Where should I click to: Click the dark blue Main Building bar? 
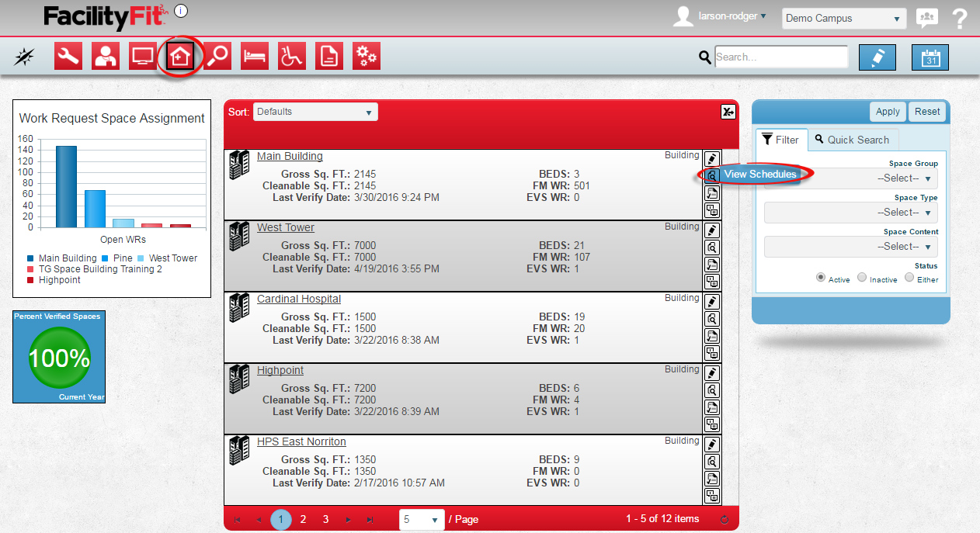pos(66,186)
